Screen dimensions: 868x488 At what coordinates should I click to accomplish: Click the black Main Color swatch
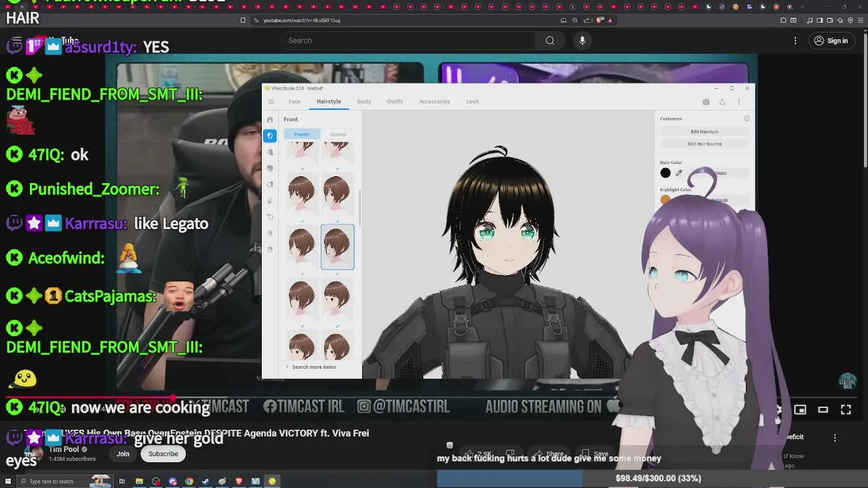665,173
